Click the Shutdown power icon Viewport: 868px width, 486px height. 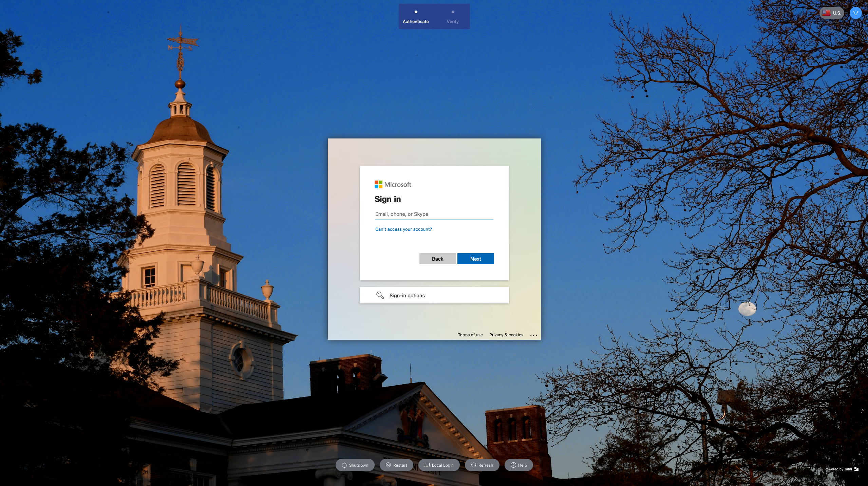coord(344,465)
